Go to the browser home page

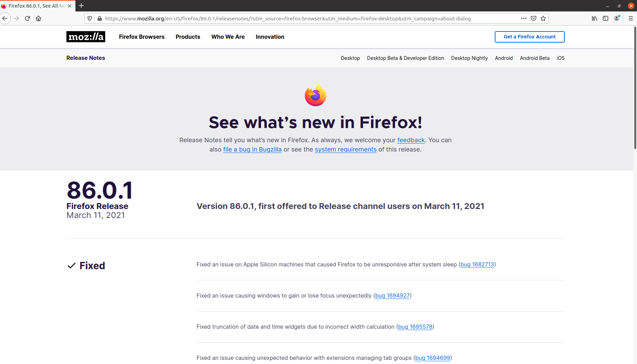click(x=38, y=18)
